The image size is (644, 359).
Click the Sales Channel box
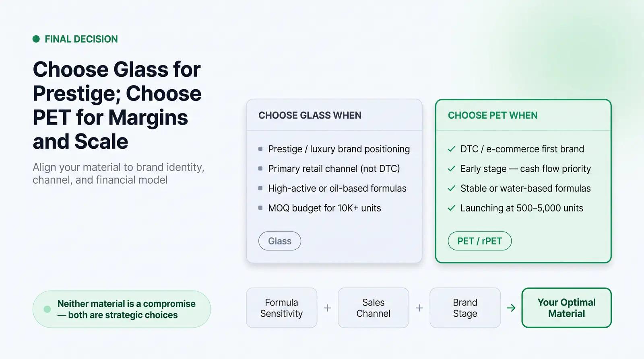pos(374,308)
